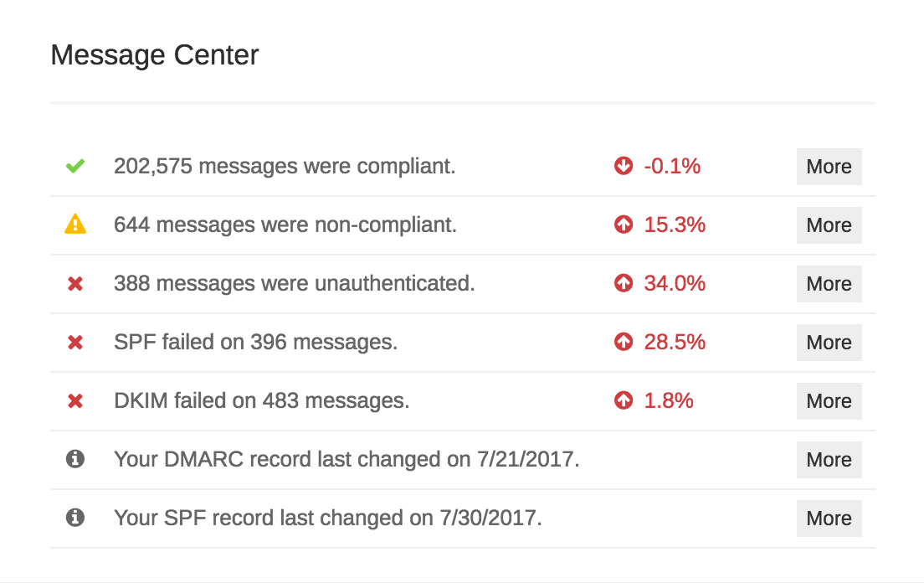Open More for non-compliant messages
This screenshot has width=924, height=583.
click(x=829, y=225)
